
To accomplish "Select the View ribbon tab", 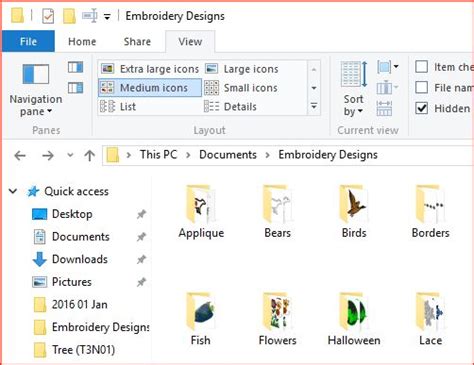I will (x=190, y=42).
